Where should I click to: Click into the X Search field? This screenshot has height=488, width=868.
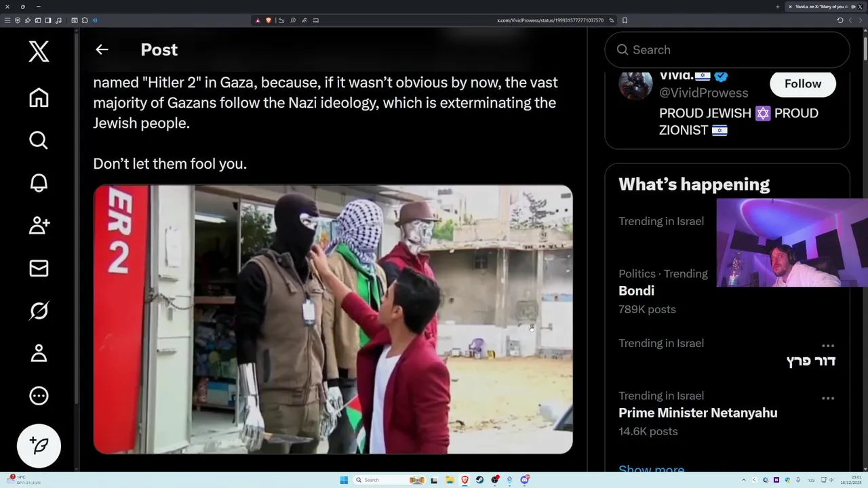point(727,49)
